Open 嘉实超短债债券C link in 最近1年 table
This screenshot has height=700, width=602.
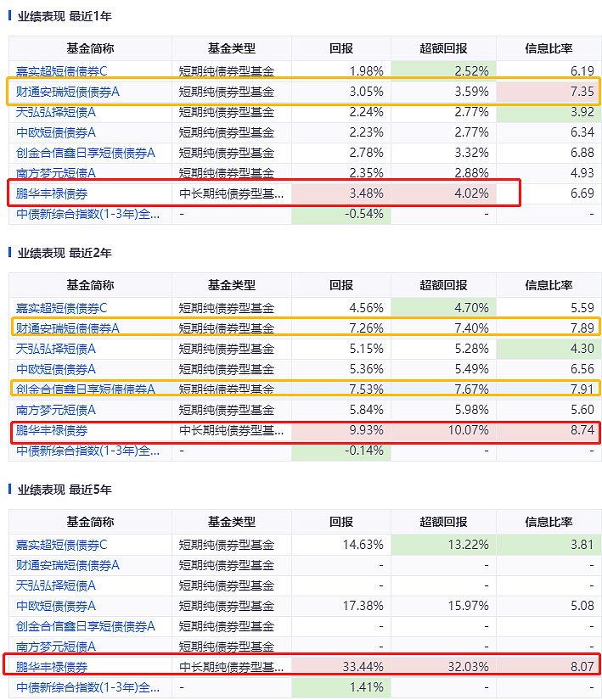[x=62, y=71]
